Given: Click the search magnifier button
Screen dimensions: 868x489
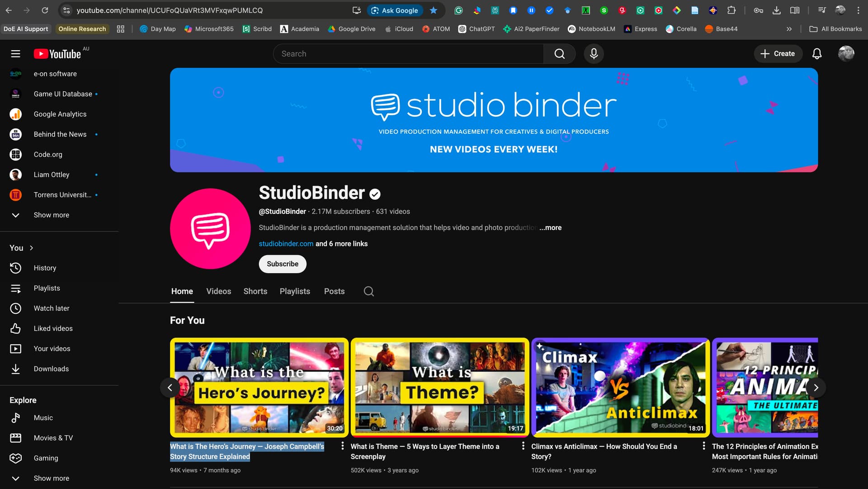Looking at the screenshot, I should 559,54.
